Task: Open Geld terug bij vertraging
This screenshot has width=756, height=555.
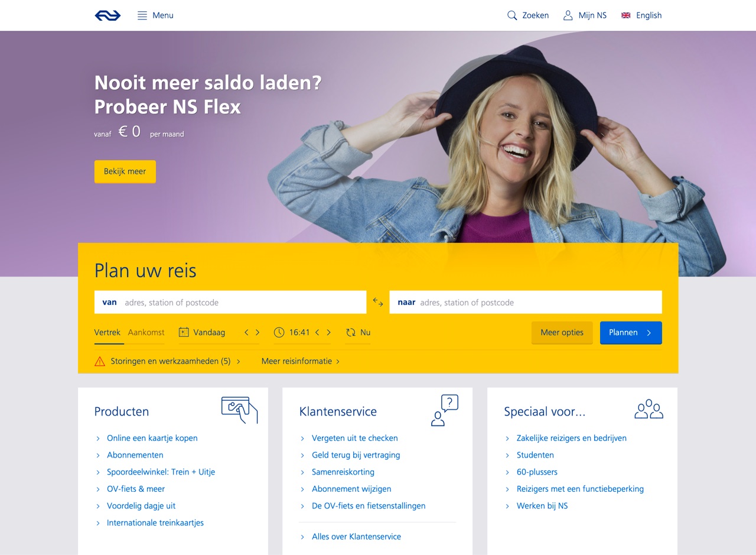Action: pos(356,455)
